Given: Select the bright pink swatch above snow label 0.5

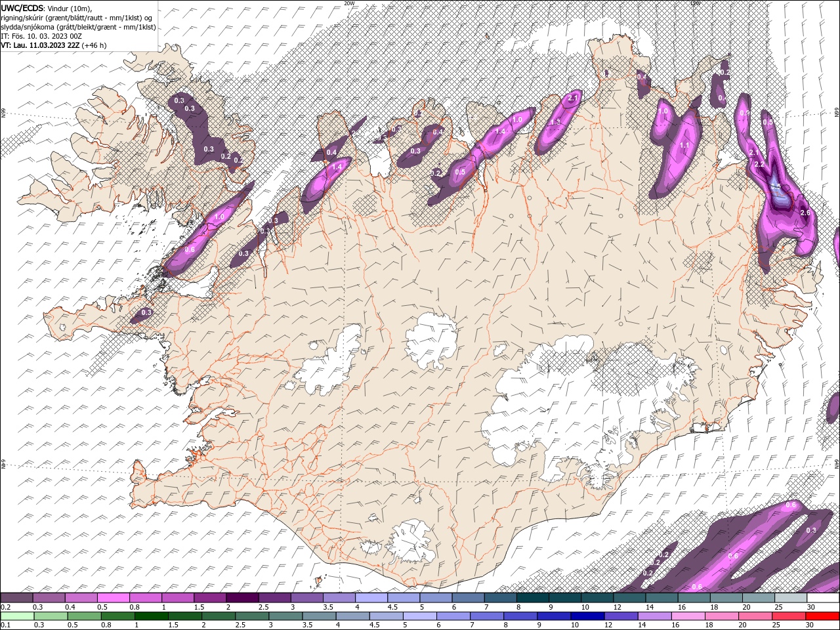Looking at the screenshot, I should click(114, 598).
